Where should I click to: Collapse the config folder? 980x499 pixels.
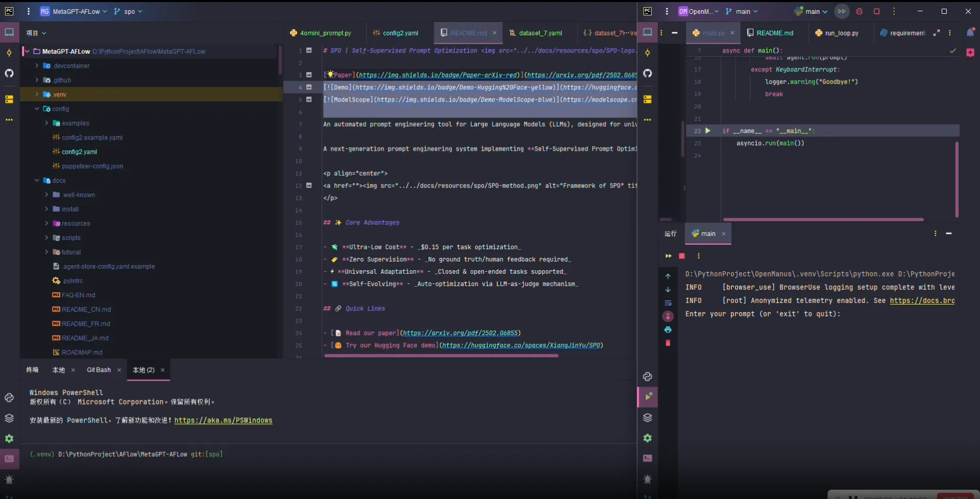pyautogui.click(x=37, y=109)
